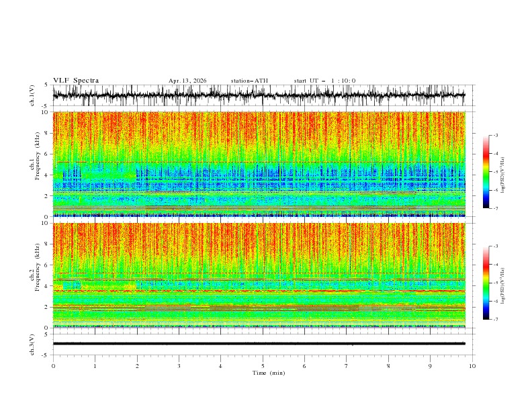Click the upper log(PSD) color bar title
This screenshot has width=532, height=411.
[503, 175]
